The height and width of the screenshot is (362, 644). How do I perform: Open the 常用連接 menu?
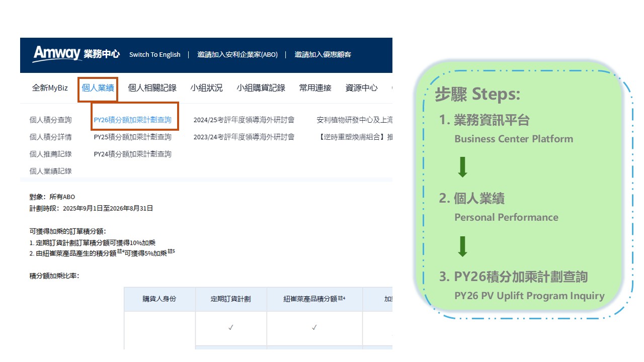pos(315,87)
